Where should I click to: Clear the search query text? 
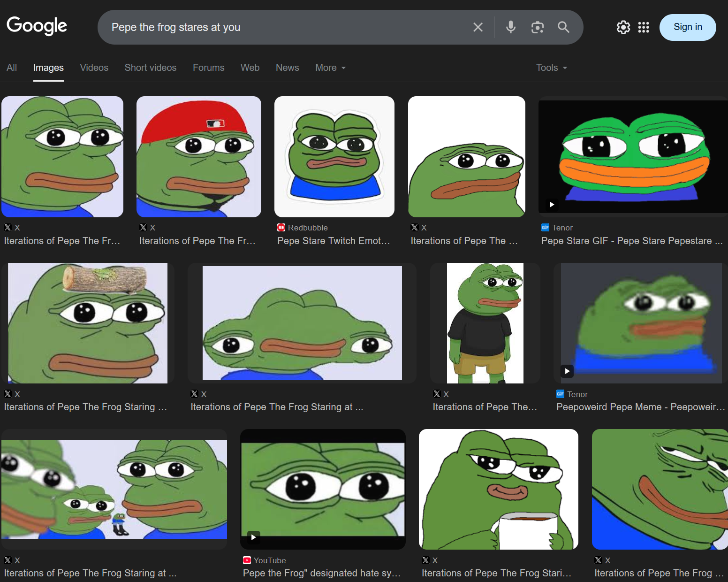point(478,27)
